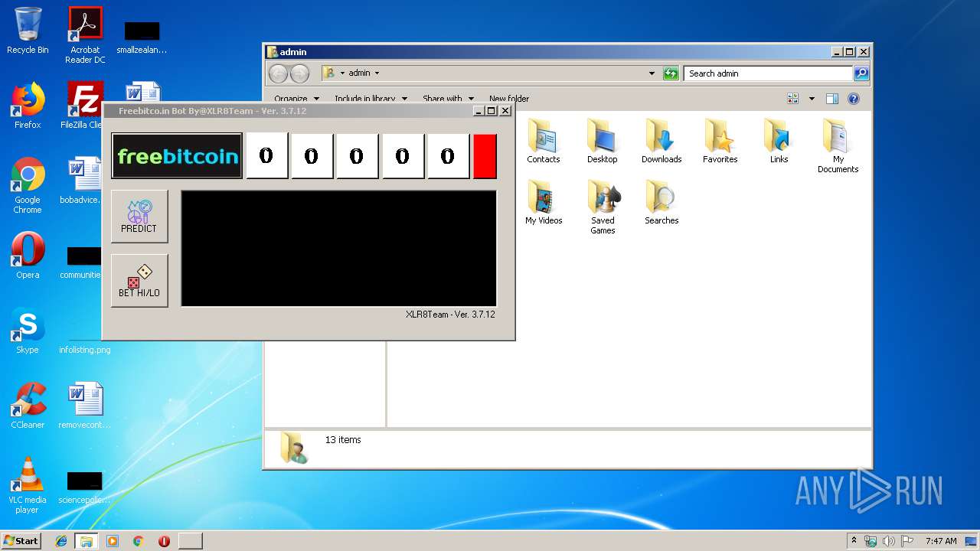This screenshot has width=980, height=551.
Task: Click File Explorer taskbar button
Action: point(87,541)
